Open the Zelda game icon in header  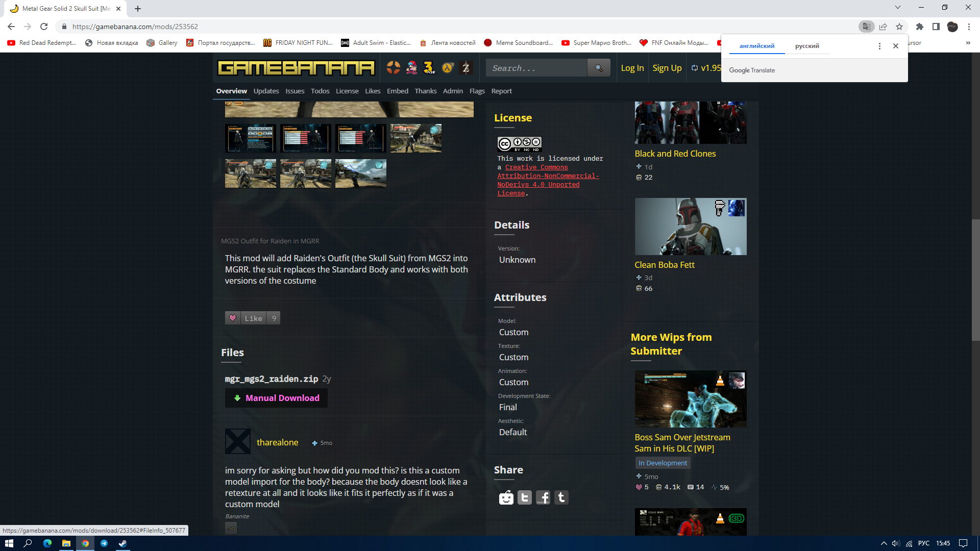pos(466,67)
